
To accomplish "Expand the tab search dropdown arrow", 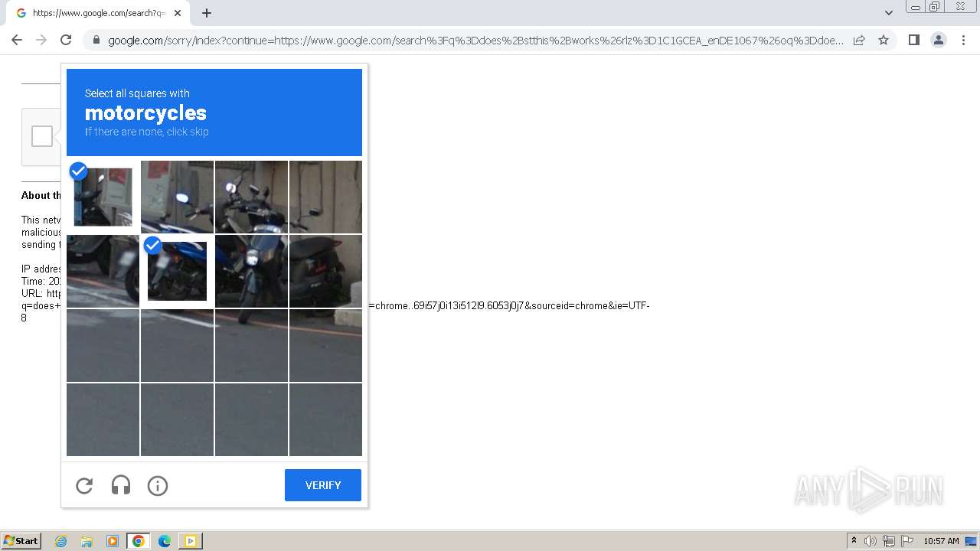I will click(889, 13).
